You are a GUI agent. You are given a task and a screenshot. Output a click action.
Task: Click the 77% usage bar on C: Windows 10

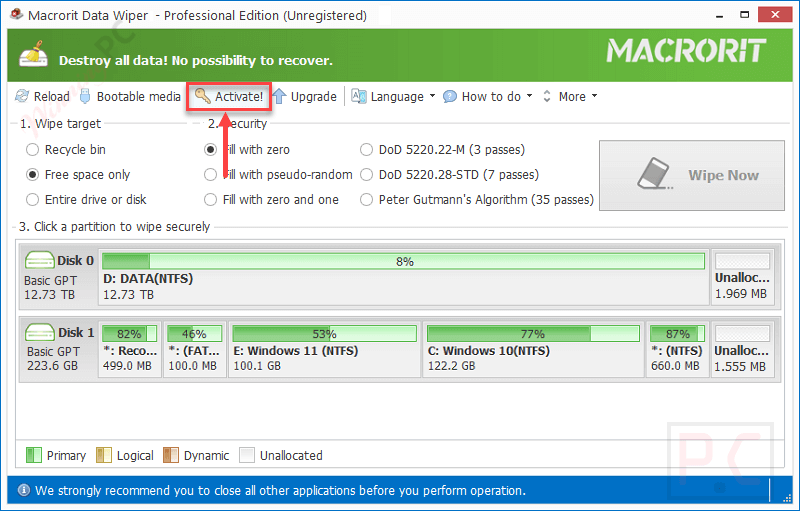click(533, 334)
